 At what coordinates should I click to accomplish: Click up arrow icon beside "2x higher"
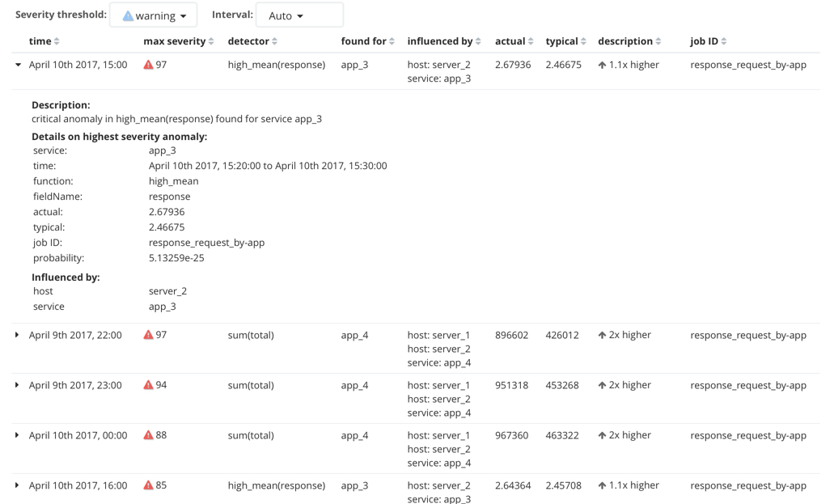coord(600,335)
